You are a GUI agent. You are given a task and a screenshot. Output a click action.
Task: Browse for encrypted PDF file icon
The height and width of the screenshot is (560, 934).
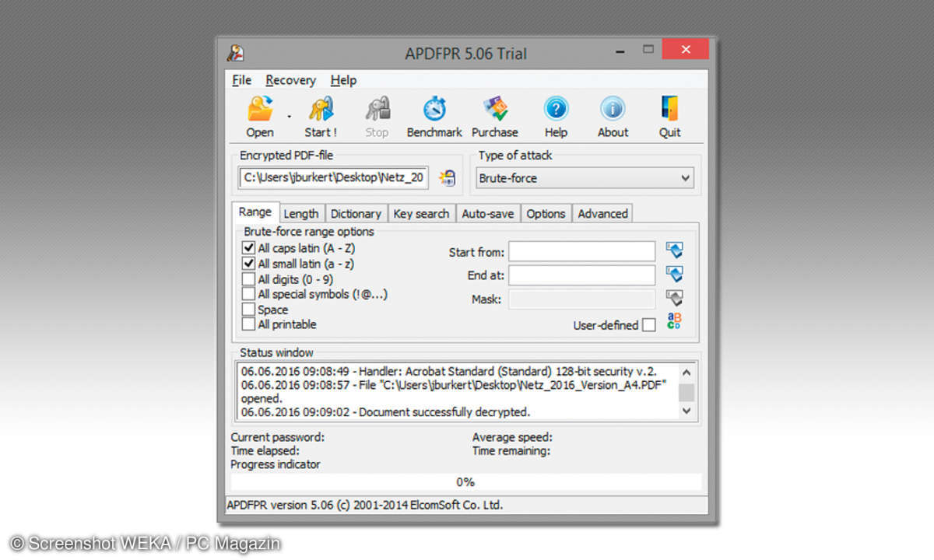(x=447, y=177)
